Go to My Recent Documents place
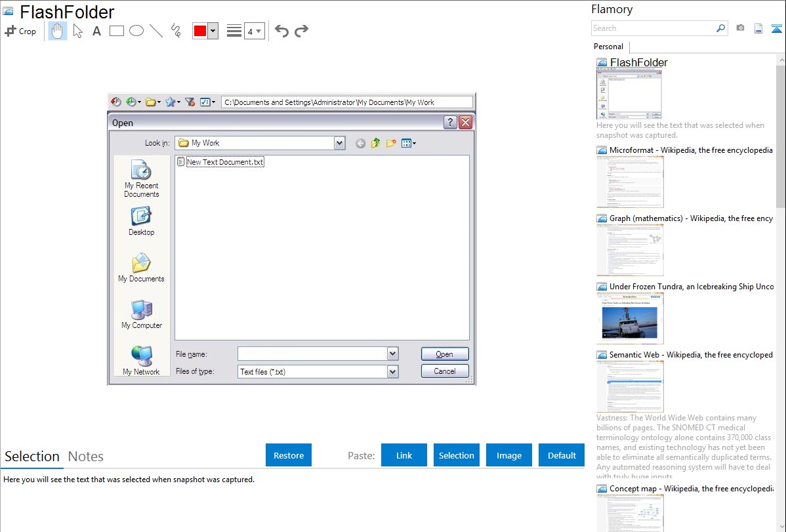 [141, 178]
